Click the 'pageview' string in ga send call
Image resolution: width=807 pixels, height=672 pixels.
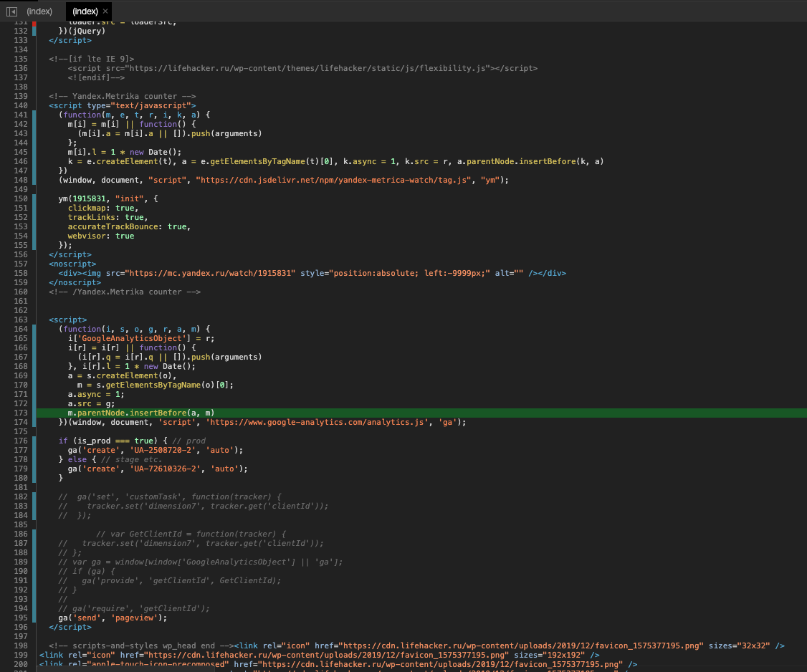point(135,618)
